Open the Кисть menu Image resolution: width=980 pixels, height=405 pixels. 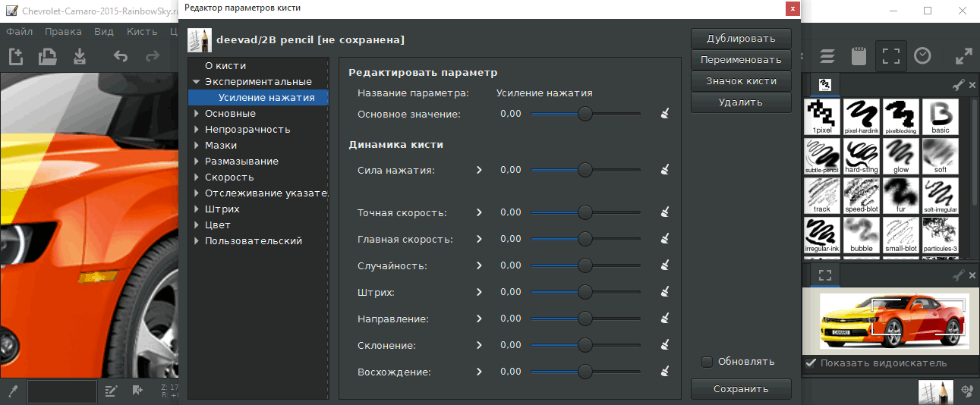click(142, 32)
